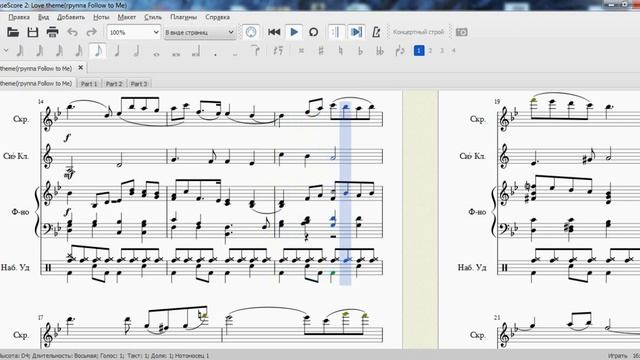The width and height of the screenshot is (640, 360).
Task: Select the quarter note duration
Action: point(117,51)
